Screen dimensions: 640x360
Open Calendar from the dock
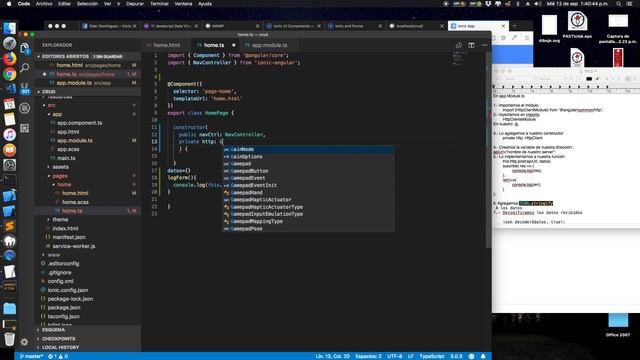click(9, 104)
